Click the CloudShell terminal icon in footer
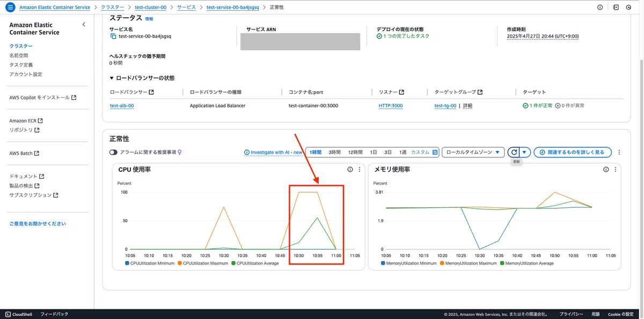 tap(8, 314)
